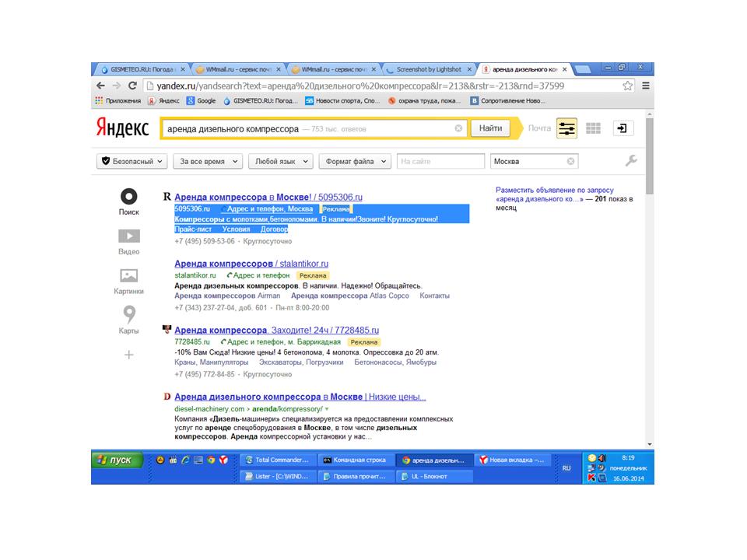Switch to Картинки search in sidebar
Image resolution: width=747 pixels, height=560 pixels.
click(x=128, y=282)
